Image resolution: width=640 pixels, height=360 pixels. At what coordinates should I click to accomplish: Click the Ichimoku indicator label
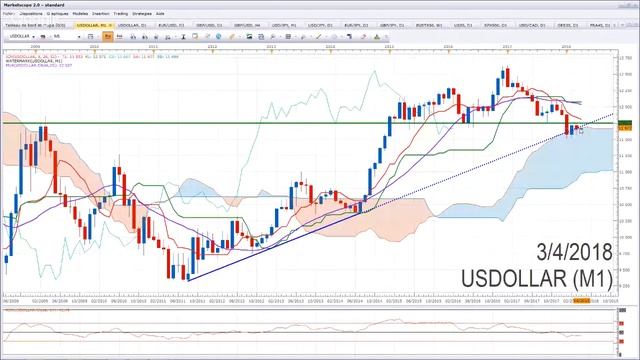click(x=92, y=57)
